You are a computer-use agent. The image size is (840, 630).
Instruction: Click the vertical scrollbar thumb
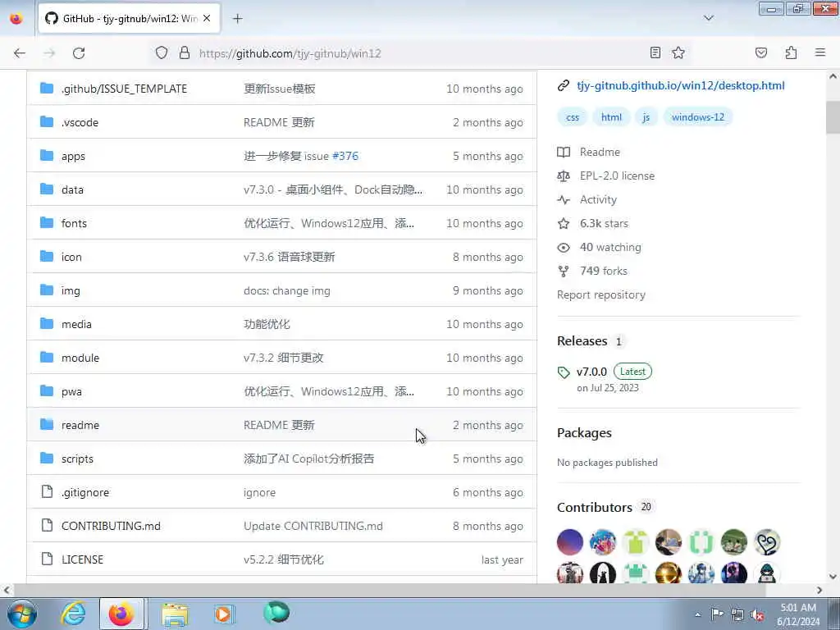[833, 116]
